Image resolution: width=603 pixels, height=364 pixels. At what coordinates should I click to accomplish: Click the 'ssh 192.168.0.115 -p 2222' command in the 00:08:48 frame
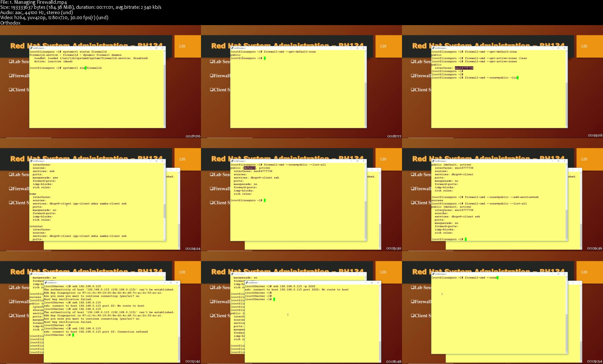pyautogui.click(x=294, y=286)
